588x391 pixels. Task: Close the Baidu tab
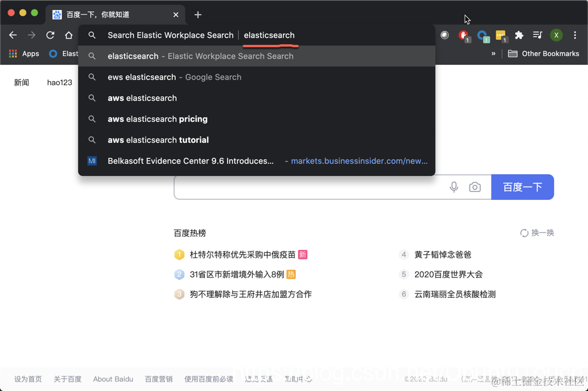coord(176,15)
